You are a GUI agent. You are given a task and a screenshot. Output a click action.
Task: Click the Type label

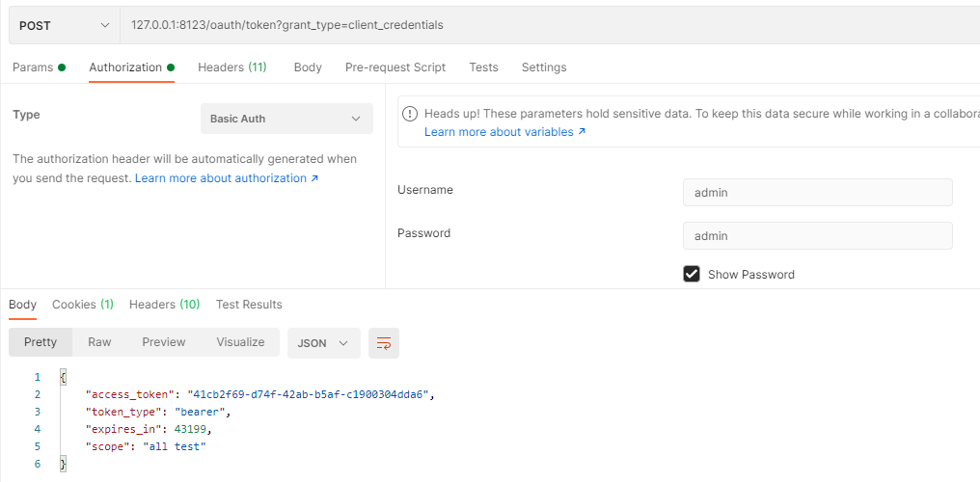[26, 115]
